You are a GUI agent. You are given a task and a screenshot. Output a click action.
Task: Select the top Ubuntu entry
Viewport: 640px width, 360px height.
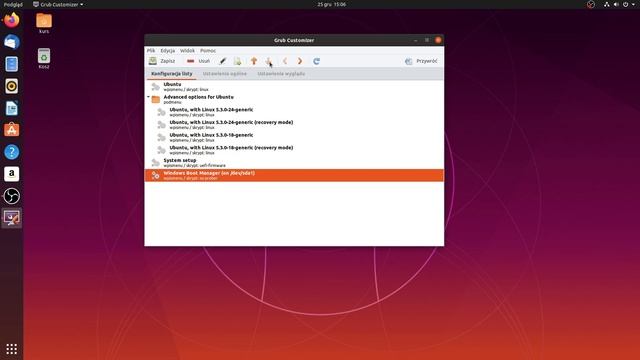coord(294,87)
